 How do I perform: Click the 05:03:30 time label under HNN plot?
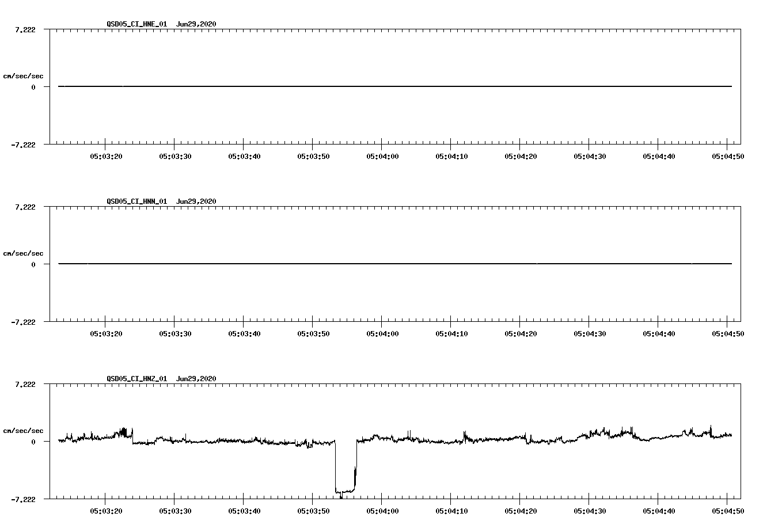click(x=175, y=333)
